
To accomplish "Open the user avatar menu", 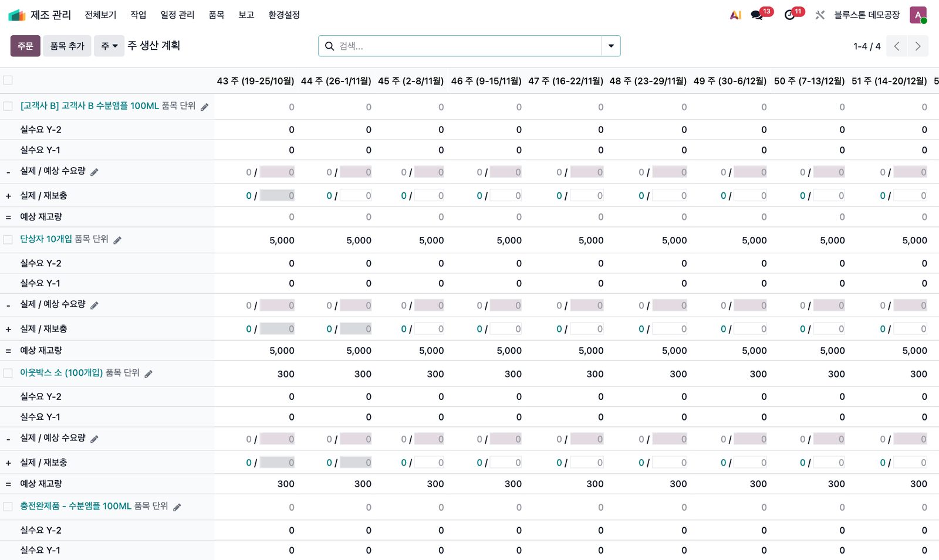I will [918, 15].
